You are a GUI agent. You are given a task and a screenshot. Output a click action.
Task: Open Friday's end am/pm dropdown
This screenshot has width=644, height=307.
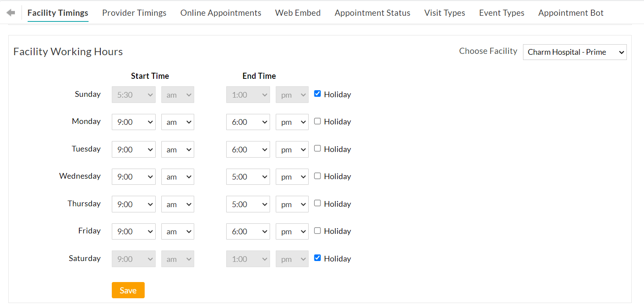tap(292, 231)
